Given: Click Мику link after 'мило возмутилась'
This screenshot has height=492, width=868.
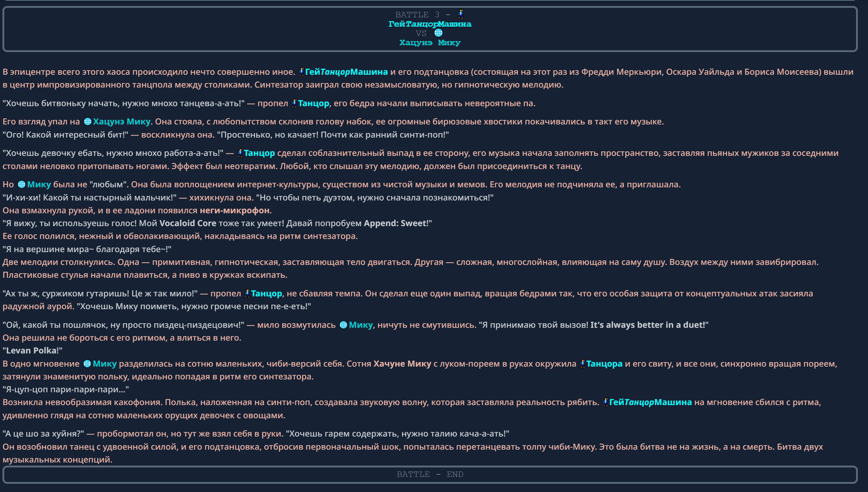Looking at the screenshot, I should pyautogui.click(x=361, y=325).
